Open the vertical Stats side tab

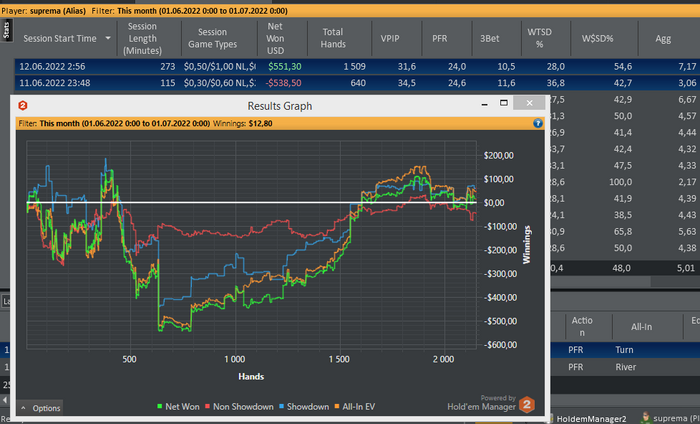coord(6,31)
